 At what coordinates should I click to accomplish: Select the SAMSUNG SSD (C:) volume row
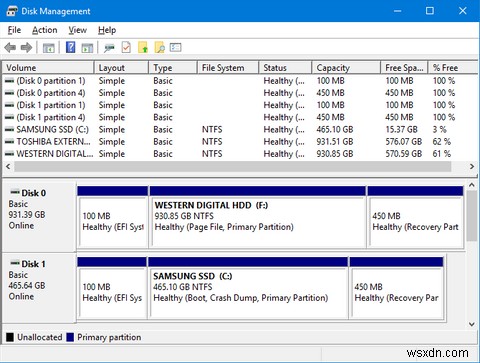click(240, 129)
